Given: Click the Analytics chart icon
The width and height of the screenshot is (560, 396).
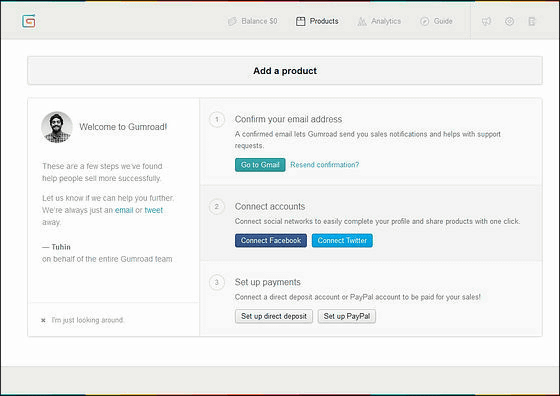Looking at the screenshot, I should [362, 21].
